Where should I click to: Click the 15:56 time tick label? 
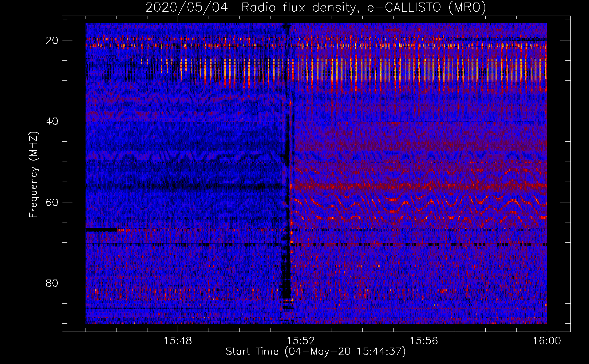pos(424,341)
